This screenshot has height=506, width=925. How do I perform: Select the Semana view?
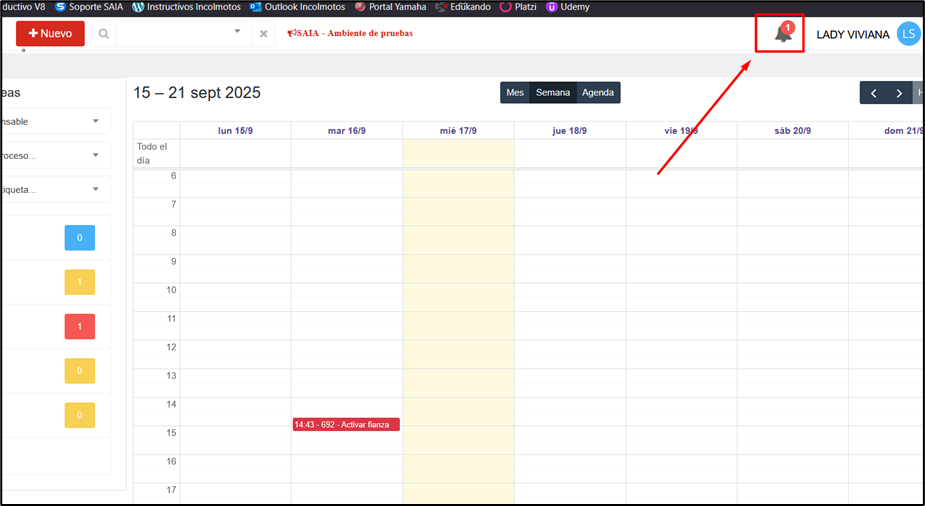click(553, 93)
